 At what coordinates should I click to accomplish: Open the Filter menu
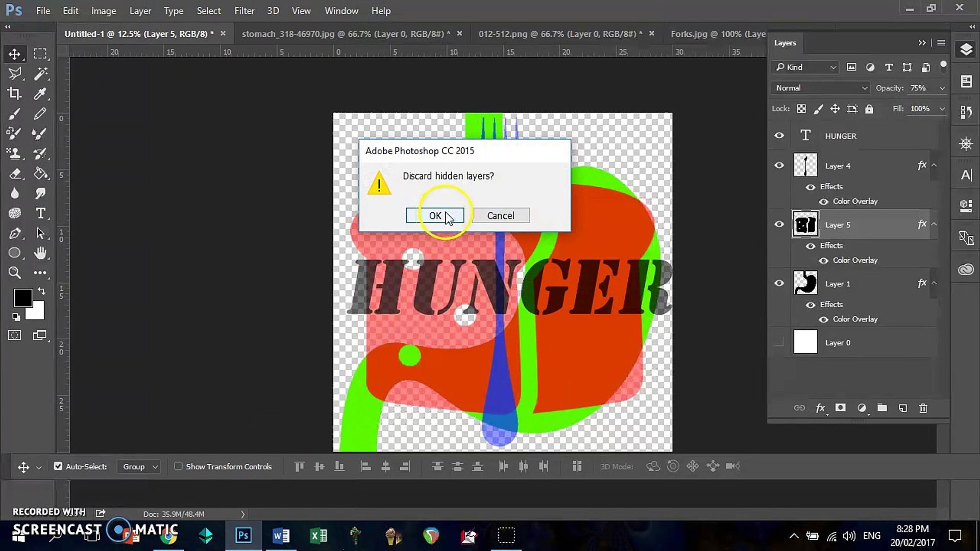click(x=244, y=11)
